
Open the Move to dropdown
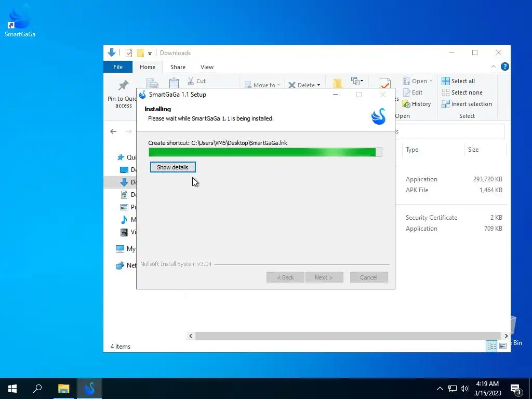(x=262, y=85)
